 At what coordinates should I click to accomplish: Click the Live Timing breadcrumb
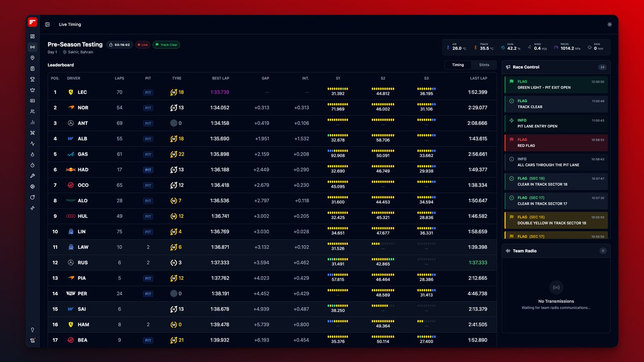click(70, 25)
